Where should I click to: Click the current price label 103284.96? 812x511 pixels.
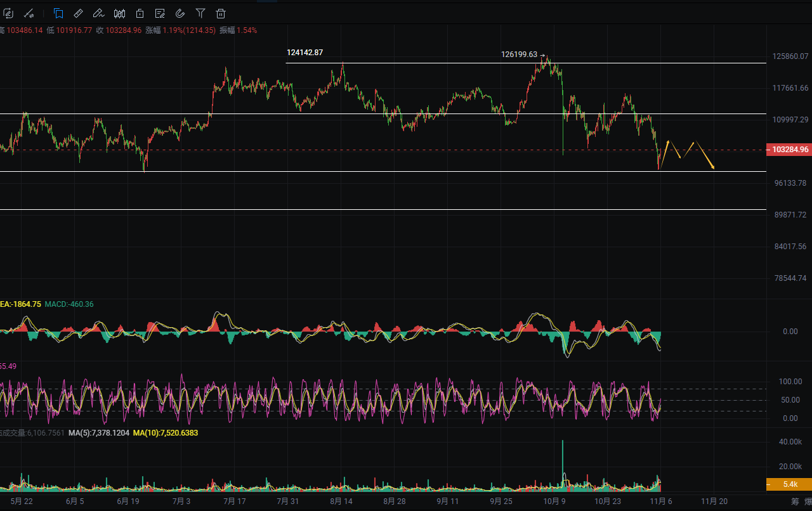click(789, 150)
